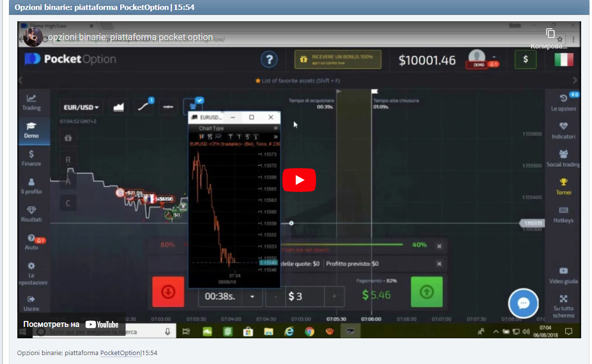Open the Finanze dollar section

pos(31,158)
